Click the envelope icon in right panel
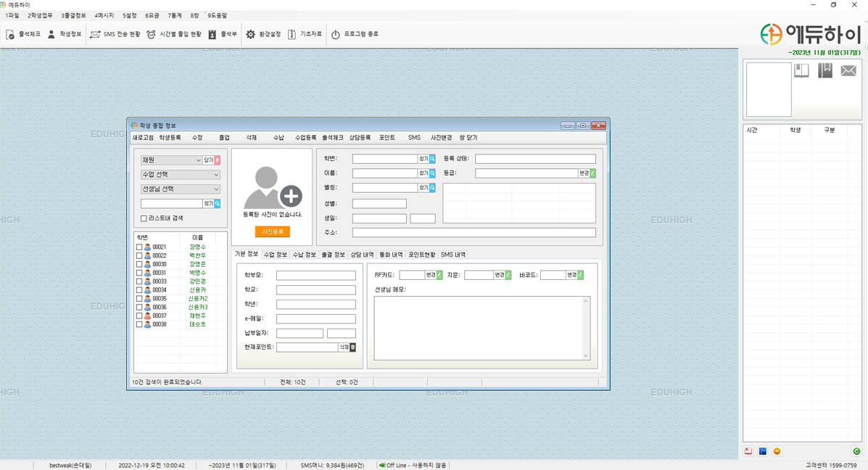Image resolution: width=868 pixels, height=470 pixels. pos(848,70)
